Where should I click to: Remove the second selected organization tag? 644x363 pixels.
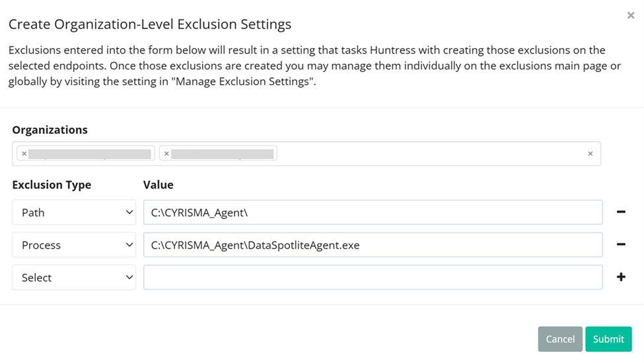pyautogui.click(x=166, y=154)
